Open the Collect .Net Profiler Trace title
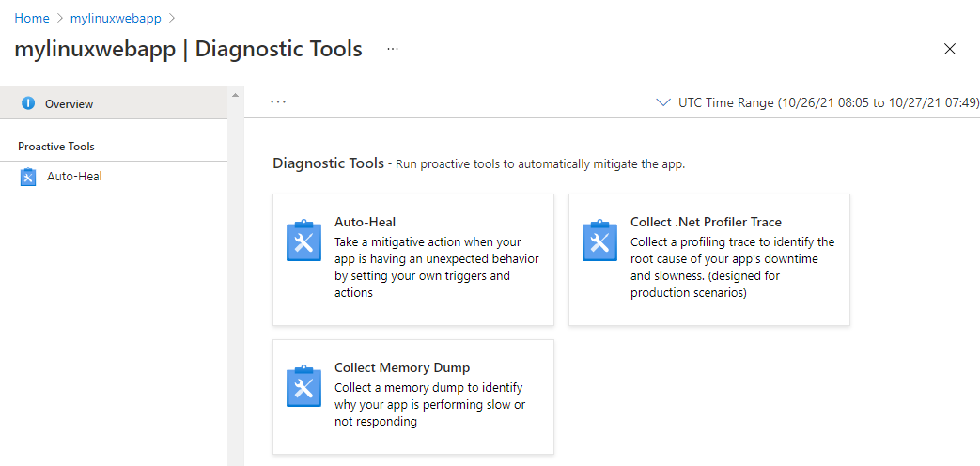Viewport: 980px width, 466px height. pyautogui.click(x=706, y=223)
